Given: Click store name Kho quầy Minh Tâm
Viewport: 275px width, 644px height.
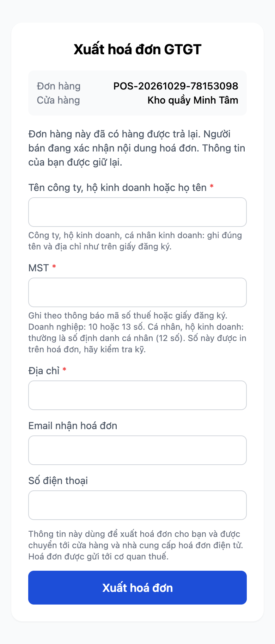Looking at the screenshot, I should point(193,100).
